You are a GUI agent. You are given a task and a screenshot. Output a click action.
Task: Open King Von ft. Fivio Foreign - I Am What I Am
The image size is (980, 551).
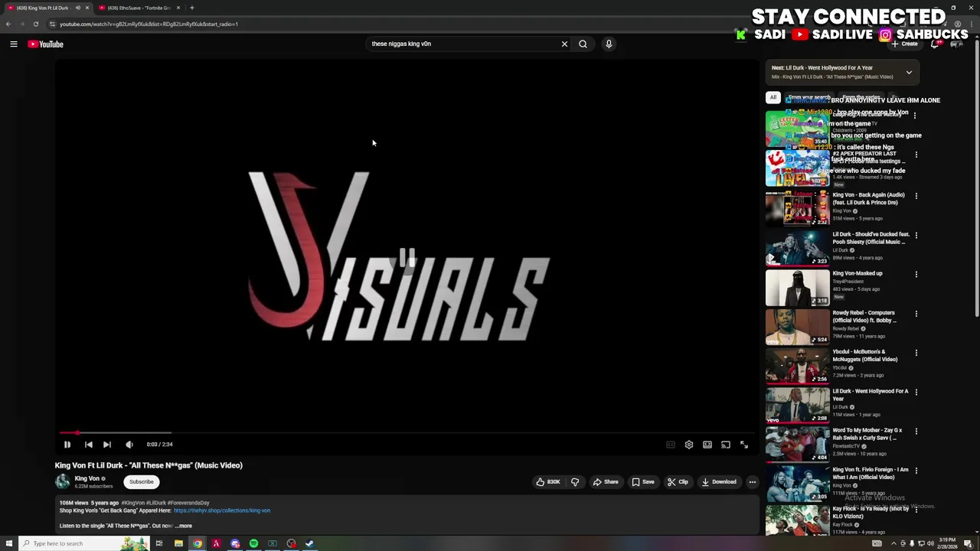(x=871, y=473)
